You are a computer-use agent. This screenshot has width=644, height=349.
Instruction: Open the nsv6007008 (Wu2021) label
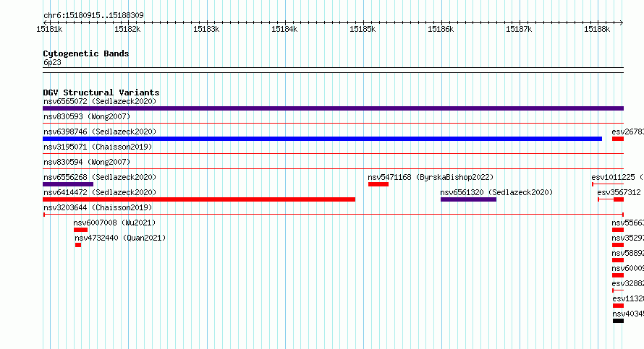pos(114,223)
